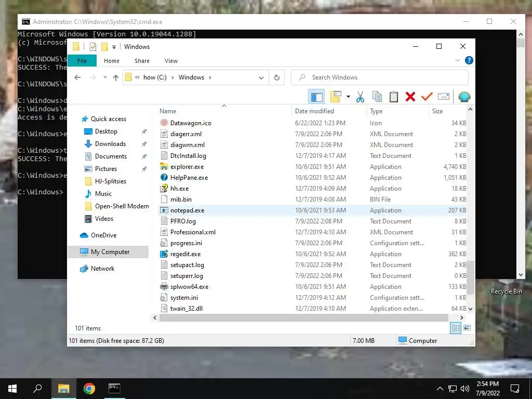Open the Explorer Help question mark icon
The height and width of the screenshot is (399, 532).
[x=469, y=60]
